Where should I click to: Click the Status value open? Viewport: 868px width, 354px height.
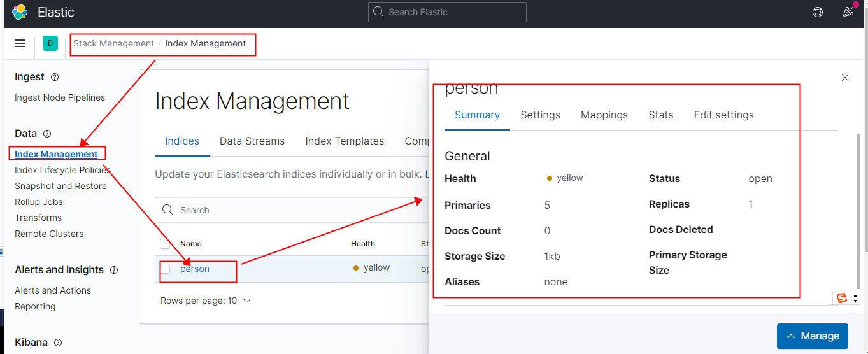[x=760, y=179]
